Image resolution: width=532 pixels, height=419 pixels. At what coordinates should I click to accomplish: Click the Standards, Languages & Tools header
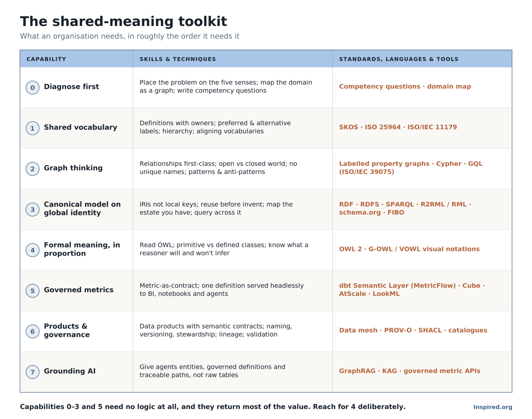point(399,59)
